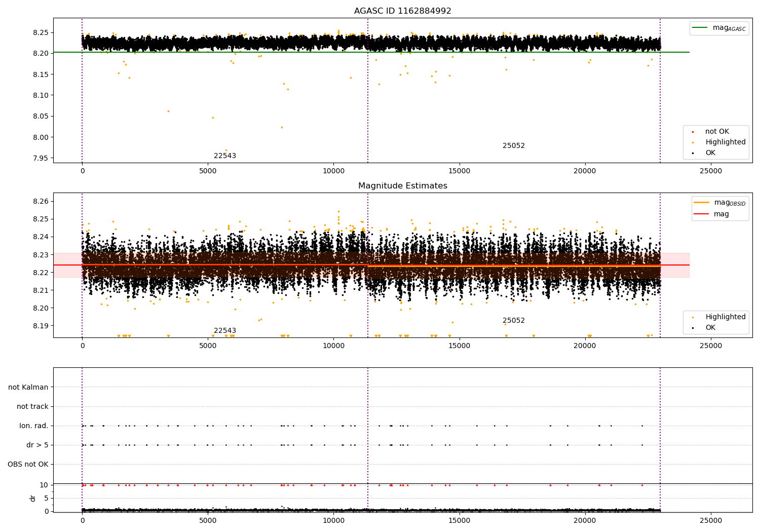Image resolution: width=760 pixels, height=532 pixels.
Task: Click the red not OK legend marker
Action: [x=693, y=132]
